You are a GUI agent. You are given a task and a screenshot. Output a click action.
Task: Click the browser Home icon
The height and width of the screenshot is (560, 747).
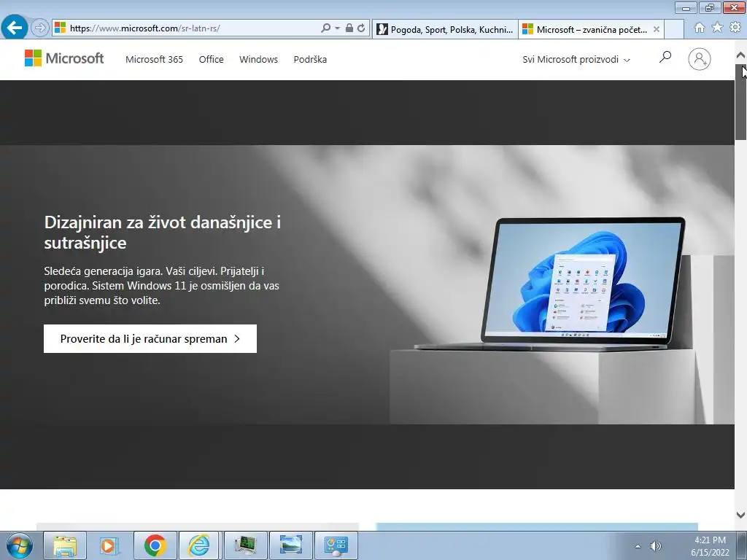click(700, 28)
